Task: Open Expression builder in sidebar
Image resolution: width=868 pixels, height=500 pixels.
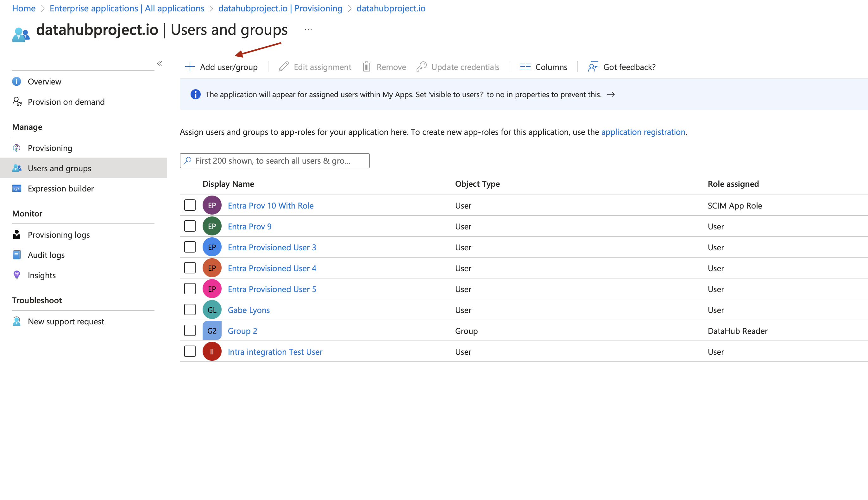Action: click(x=60, y=189)
